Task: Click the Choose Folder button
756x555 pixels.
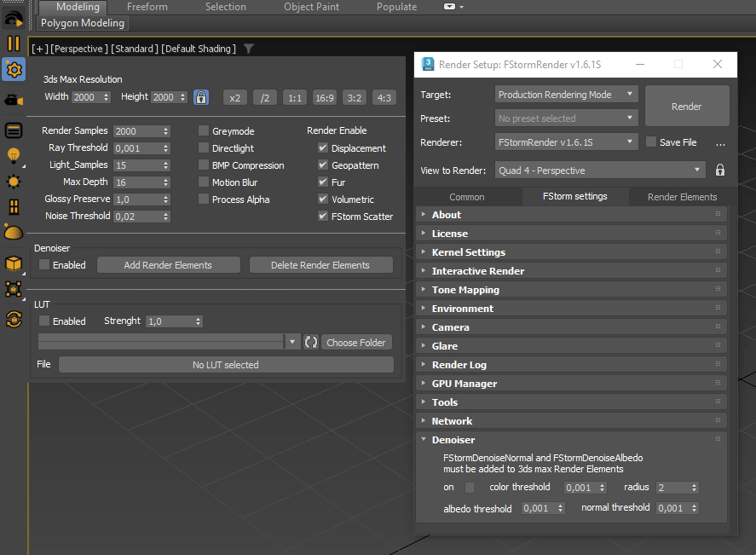Action: coord(356,343)
